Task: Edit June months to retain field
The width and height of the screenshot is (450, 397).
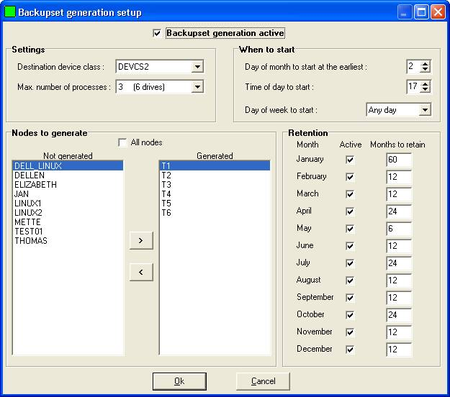Action: [399, 246]
